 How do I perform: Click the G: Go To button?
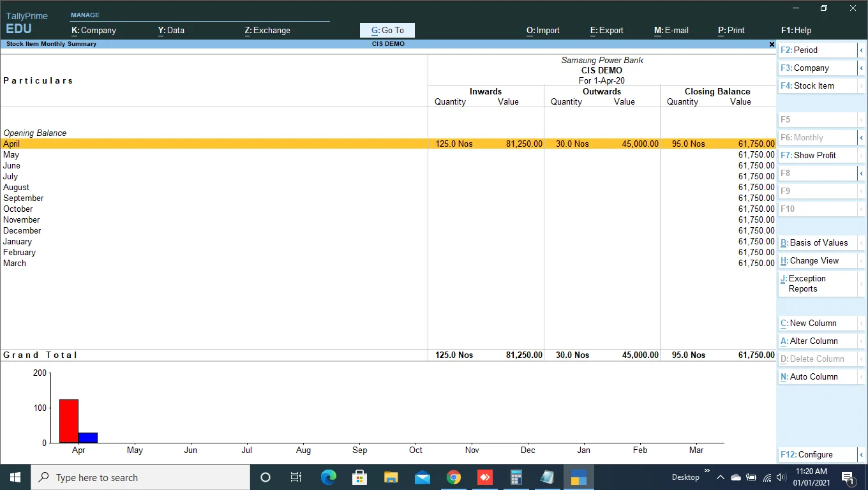point(387,30)
